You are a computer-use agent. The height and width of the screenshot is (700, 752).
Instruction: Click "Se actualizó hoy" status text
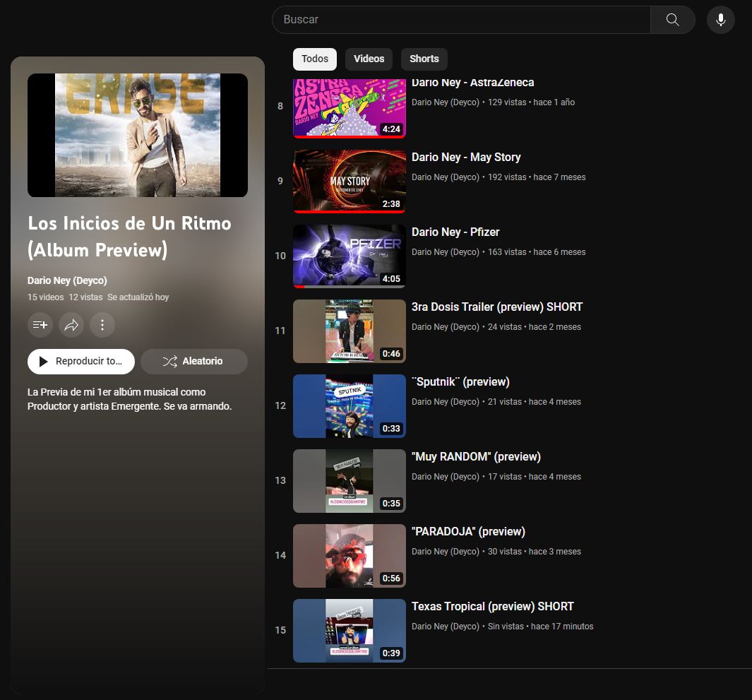coord(138,297)
